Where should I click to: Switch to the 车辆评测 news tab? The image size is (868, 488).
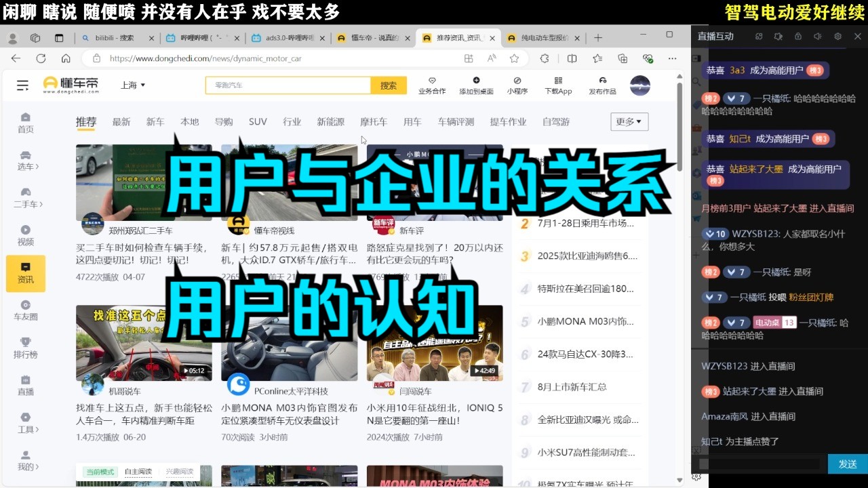pyautogui.click(x=456, y=122)
